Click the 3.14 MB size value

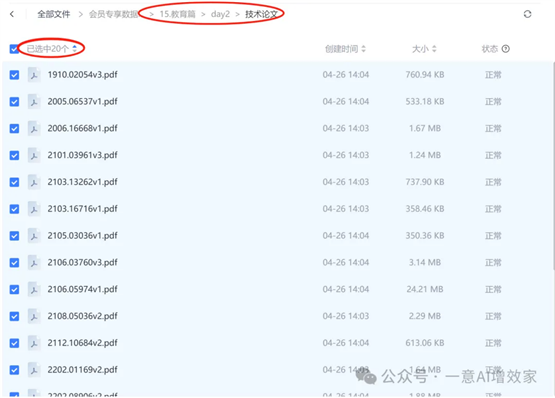[425, 262]
